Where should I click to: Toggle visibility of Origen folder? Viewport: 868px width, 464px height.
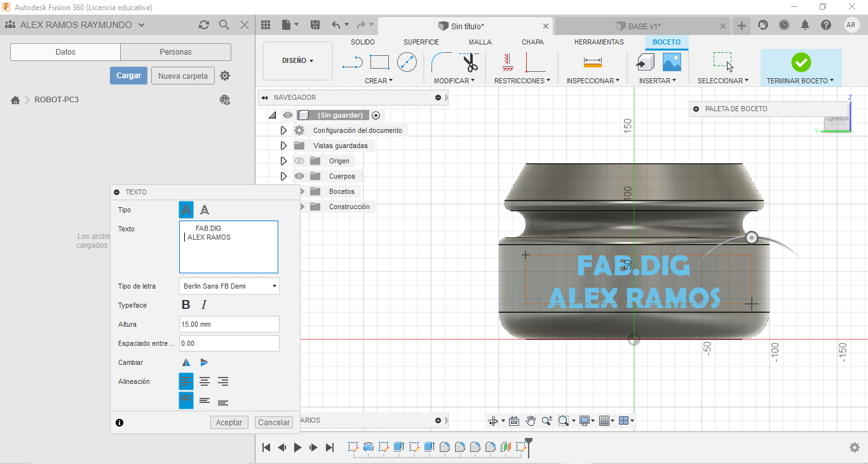pyautogui.click(x=299, y=161)
